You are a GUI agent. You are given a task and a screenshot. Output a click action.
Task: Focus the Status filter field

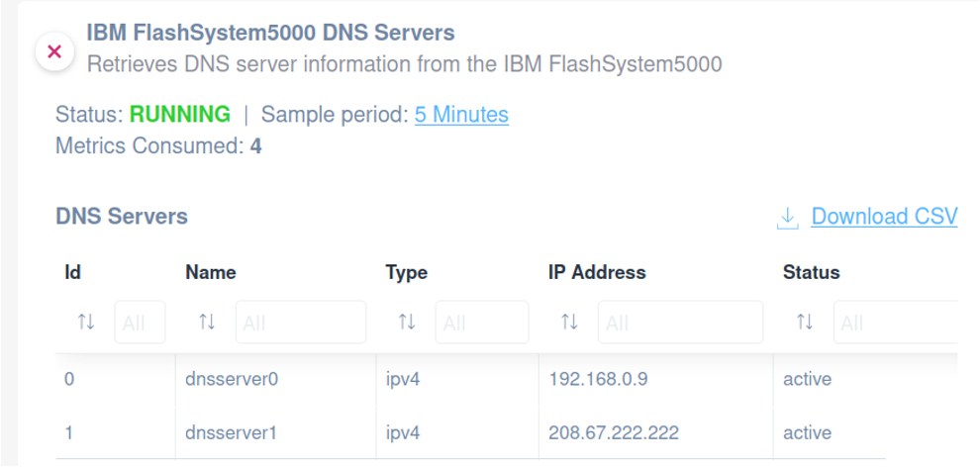coord(896,323)
